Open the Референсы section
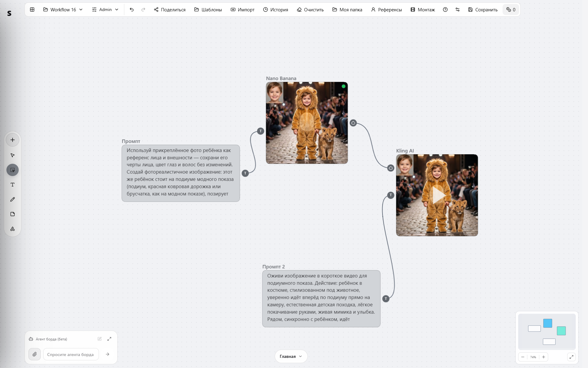This screenshot has width=588, height=368. [386, 10]
